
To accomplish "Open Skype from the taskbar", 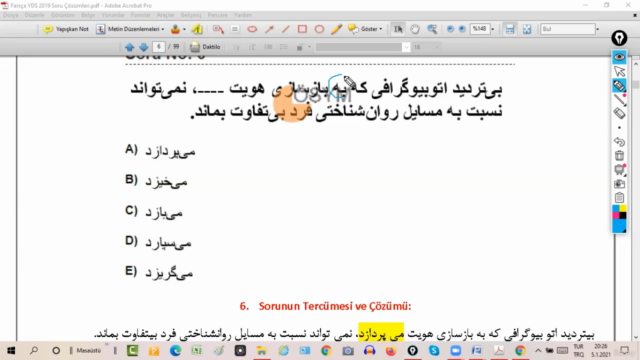I will [434, 351].
